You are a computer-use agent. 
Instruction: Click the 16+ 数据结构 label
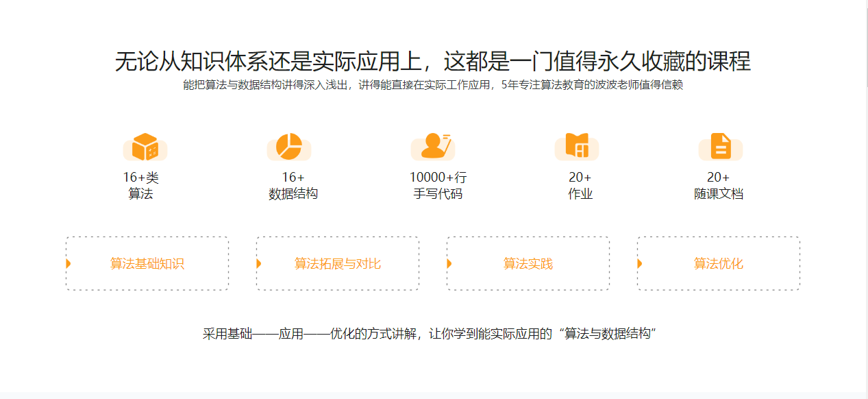coord(293,186)
